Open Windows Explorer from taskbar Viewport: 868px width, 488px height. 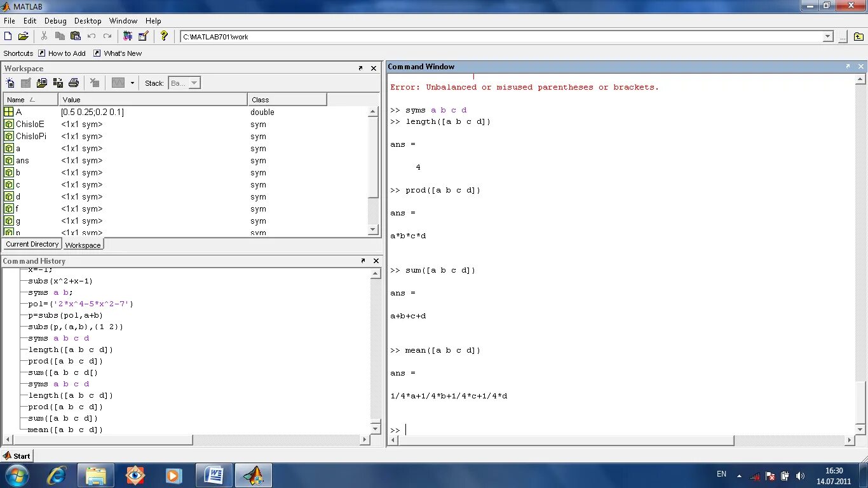96,475
